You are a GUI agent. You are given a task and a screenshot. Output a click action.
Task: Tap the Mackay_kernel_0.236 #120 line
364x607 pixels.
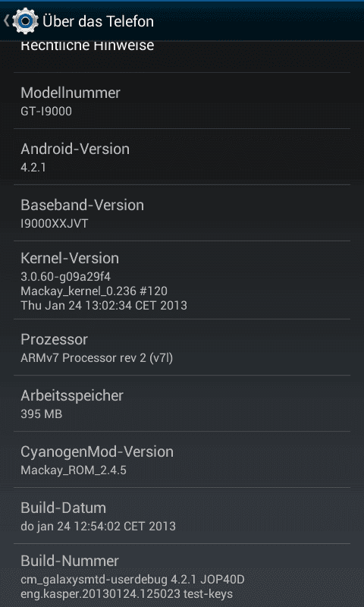click(x=94, y=291)
